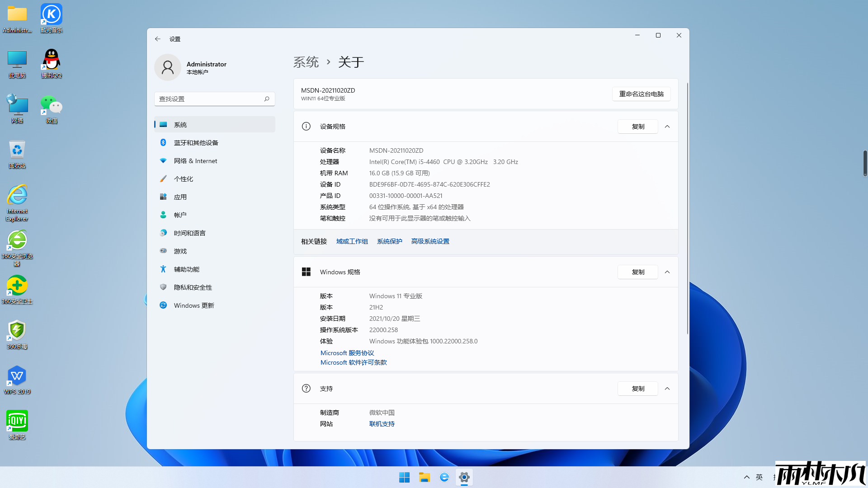Viewport: 868px width, 488px height.
Task: Open the 高级系统设置 link
Action: (x=430, y=241)
